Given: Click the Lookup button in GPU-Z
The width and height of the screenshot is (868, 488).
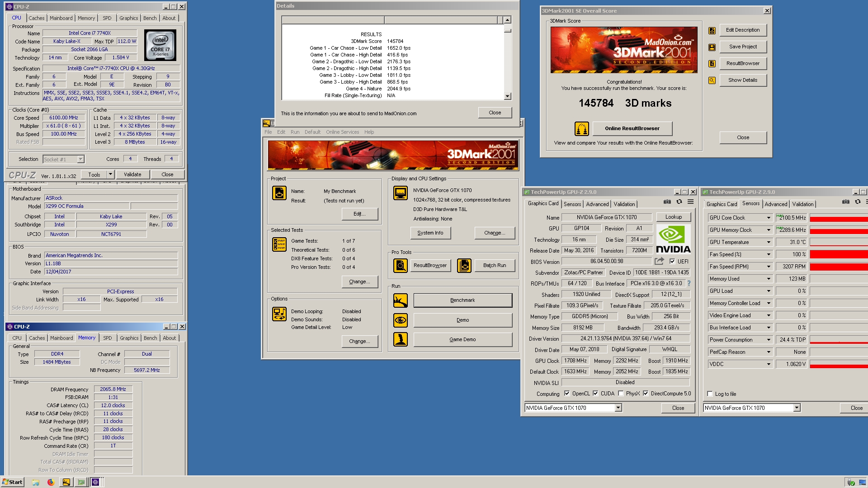Looking at the screenshot, I should [x=674, y=217].
